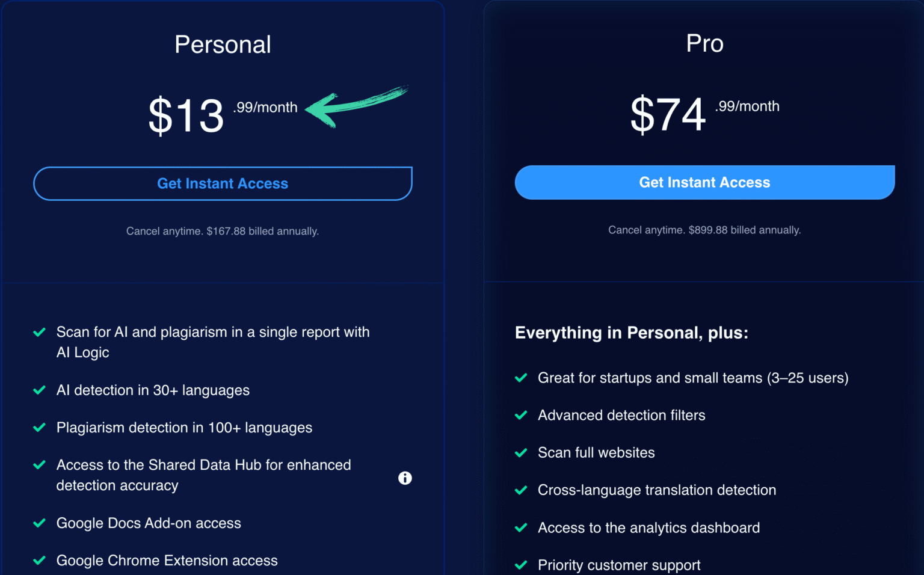The image size is (924, 575).
Task: Click the checkmark next to AI Logic feature
Action: click(39, 331)
